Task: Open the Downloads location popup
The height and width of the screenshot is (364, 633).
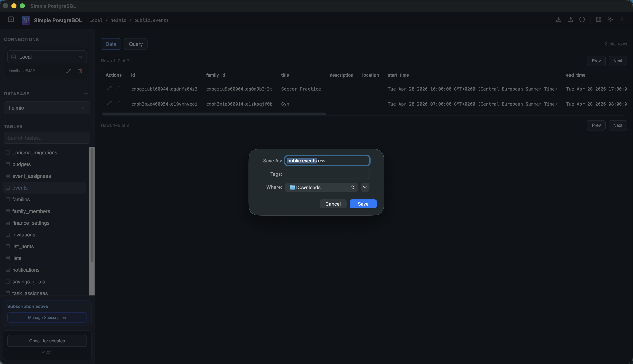Action: pos(321,187)
